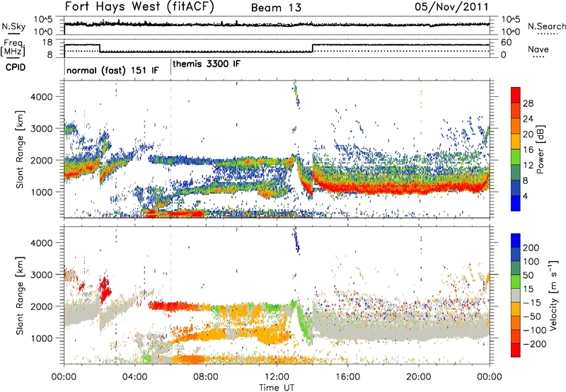Select the 'normal (fast) 151 IF' label

pyautogui.click(x=112, y=70)
